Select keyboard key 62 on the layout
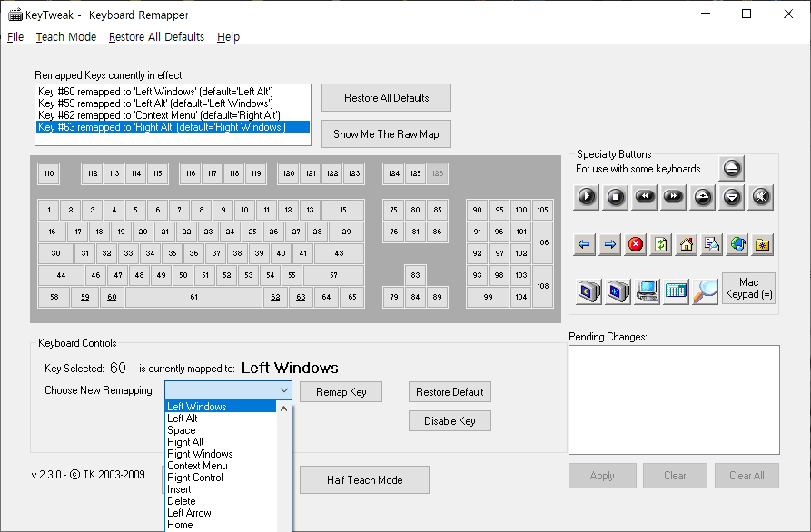 coord(275,297)
